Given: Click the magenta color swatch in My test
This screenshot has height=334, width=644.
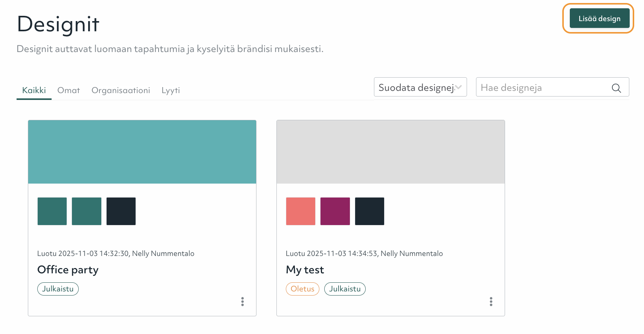Looking at the screenshot, I should point(335,211).
